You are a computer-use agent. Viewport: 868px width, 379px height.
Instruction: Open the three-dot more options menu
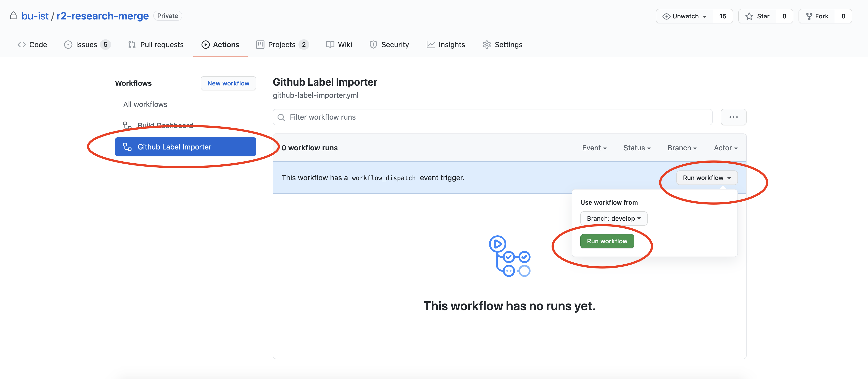(x=733, y=117)
